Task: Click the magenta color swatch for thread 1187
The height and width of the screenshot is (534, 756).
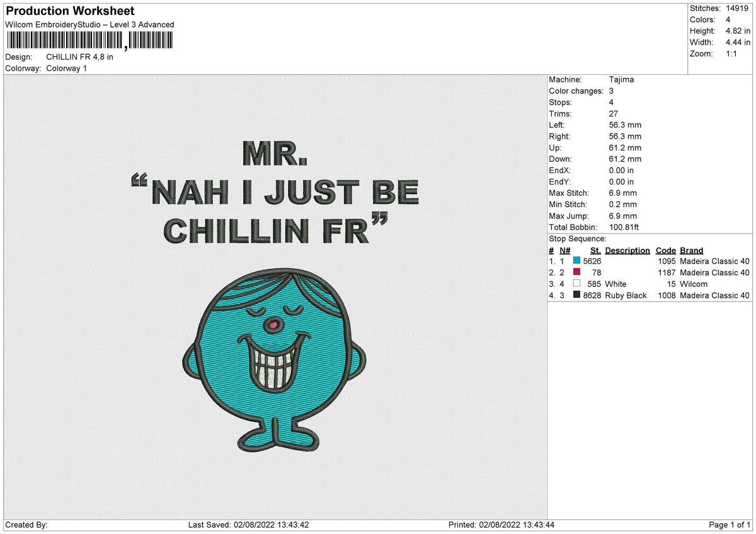Action: pyautogui.click(x=576, y=272)
